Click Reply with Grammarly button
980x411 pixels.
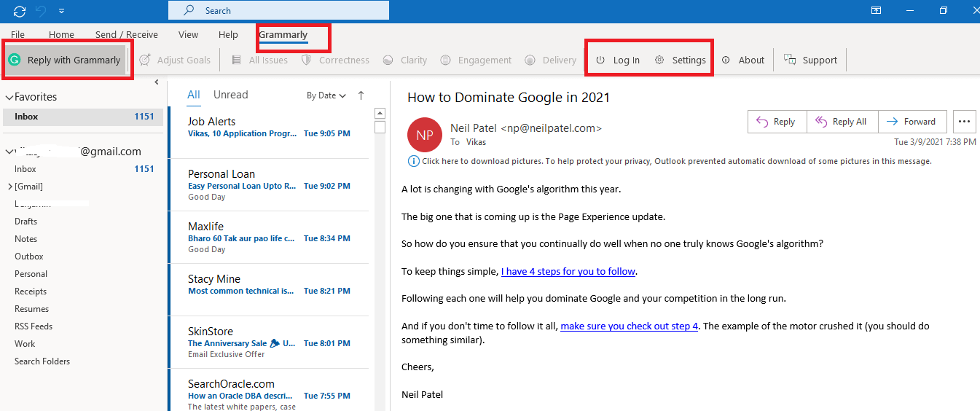click(66, 60)
